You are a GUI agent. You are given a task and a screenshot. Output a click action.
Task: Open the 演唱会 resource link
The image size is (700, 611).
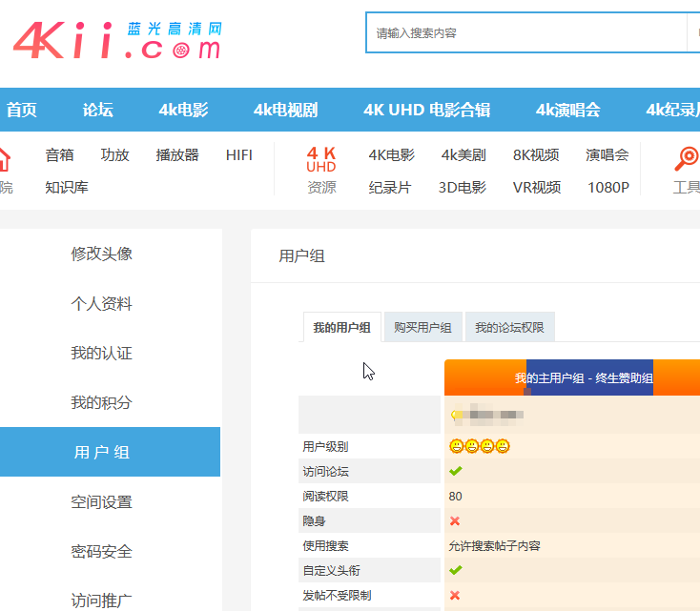(607, 155)
